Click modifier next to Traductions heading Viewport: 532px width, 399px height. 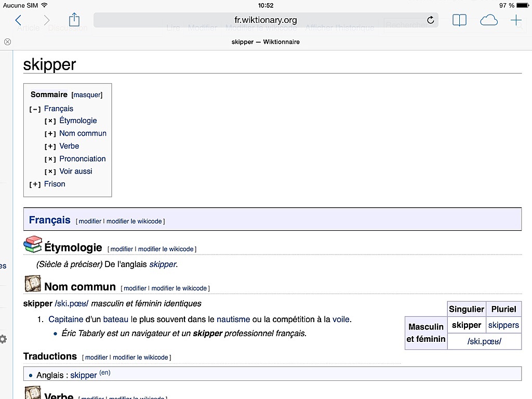point(96,357)
